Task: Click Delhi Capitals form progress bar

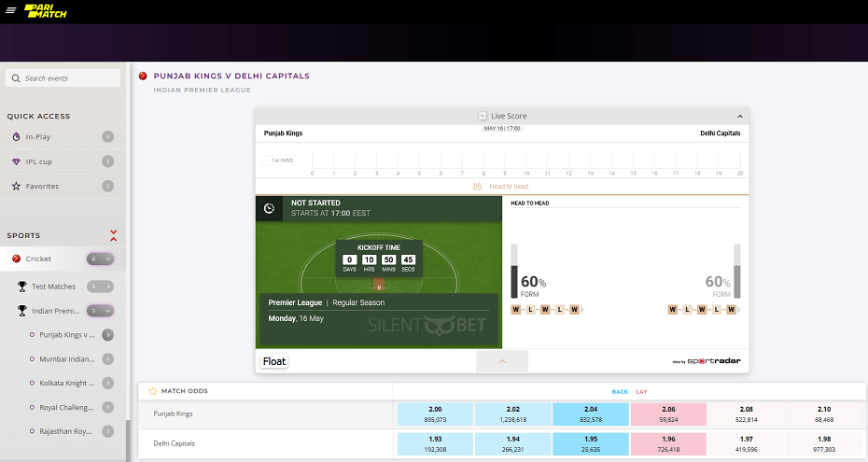Action: point(736,271)
